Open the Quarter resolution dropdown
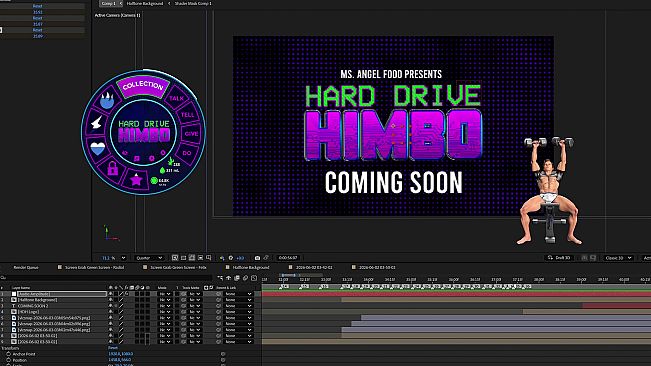Screen dimensions: 651x366 point(149,258)
